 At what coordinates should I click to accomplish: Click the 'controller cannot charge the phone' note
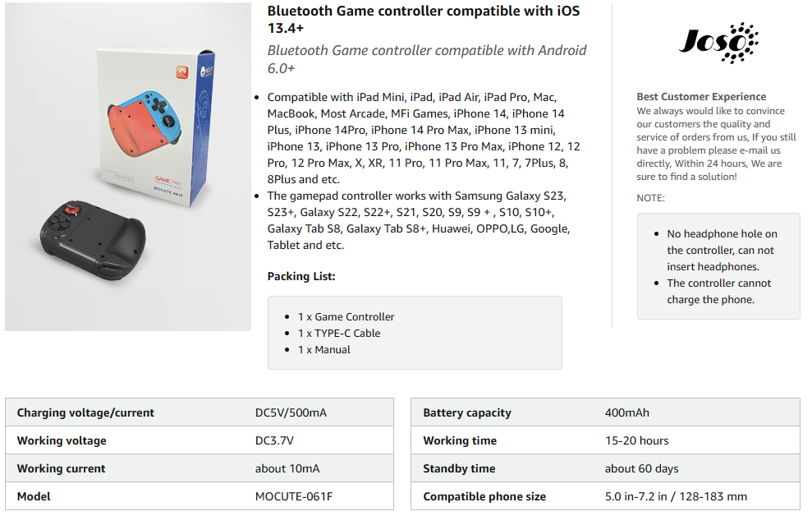click(x=718, y=291)
